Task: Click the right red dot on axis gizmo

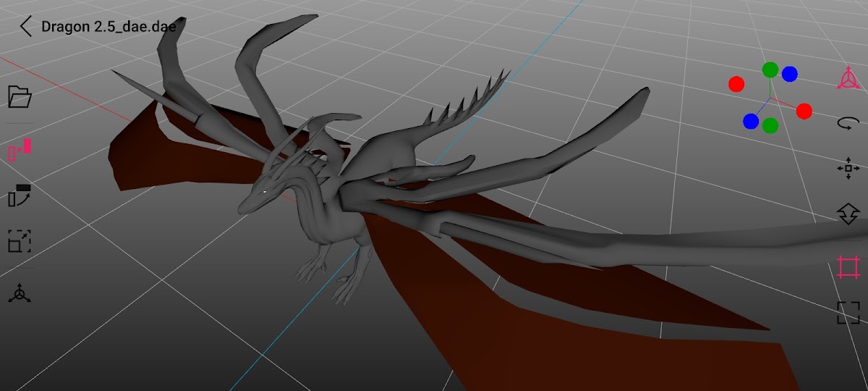Action: tap(804, 111)
